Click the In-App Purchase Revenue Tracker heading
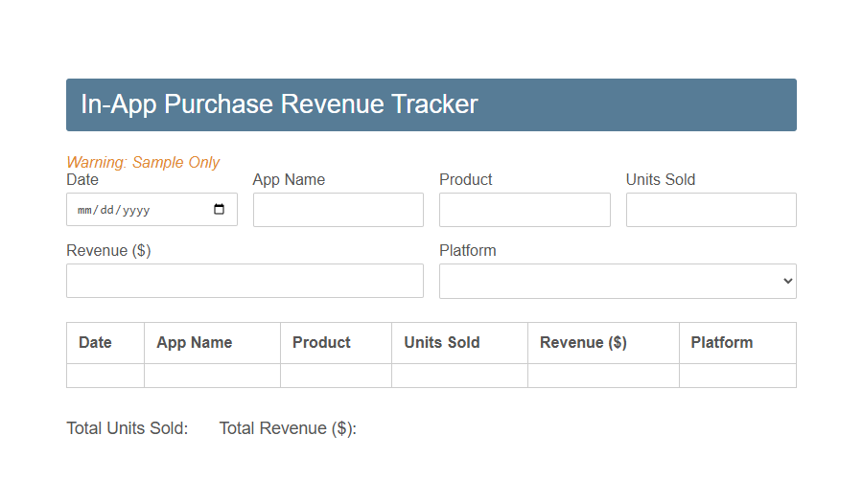Screen dimensions: 863x504 (x=279, y=104)
